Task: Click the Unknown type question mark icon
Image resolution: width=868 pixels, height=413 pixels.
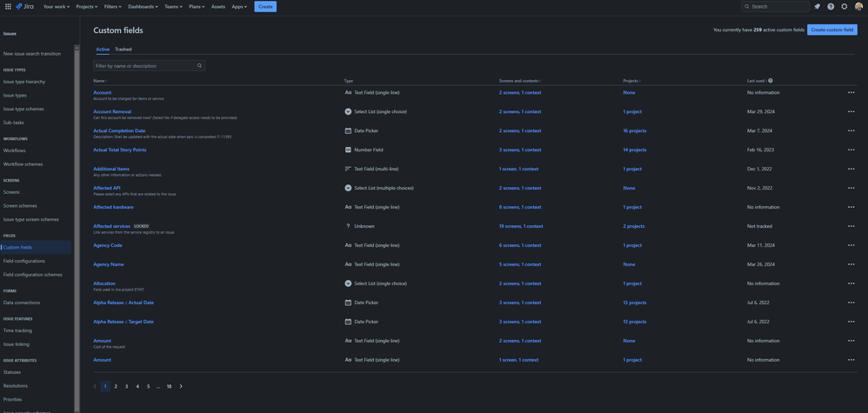Action: coord(348,226)
